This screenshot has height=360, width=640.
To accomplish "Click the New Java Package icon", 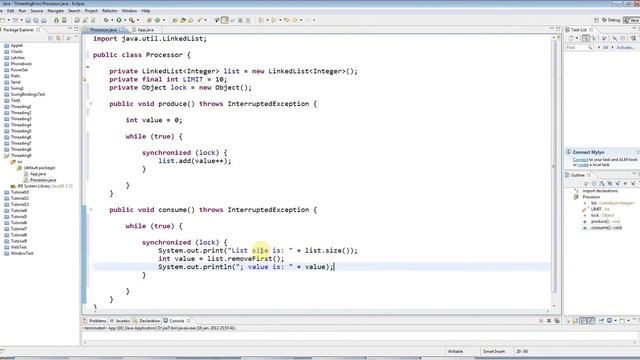I will tap(149, 20).
